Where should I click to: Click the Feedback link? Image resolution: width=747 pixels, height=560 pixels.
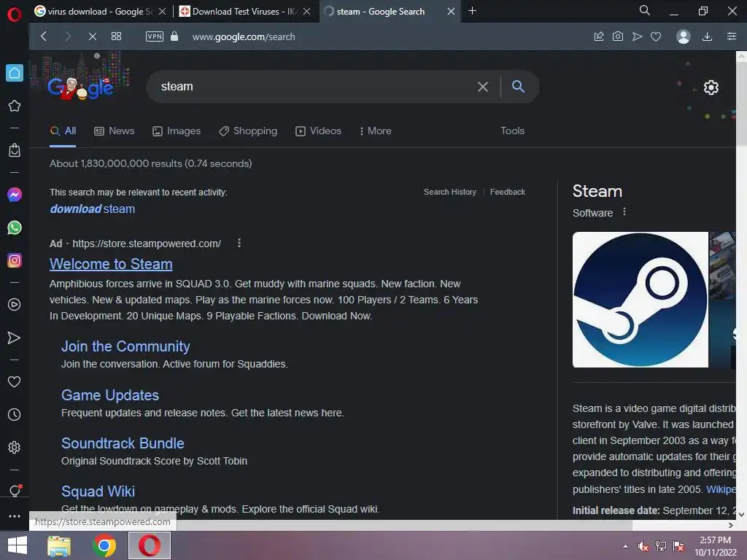(508, 192)
